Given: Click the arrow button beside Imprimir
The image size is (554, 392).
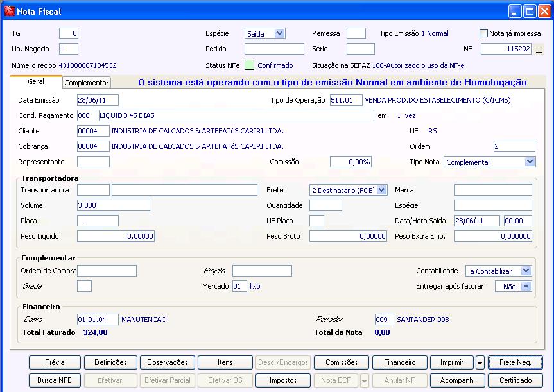Looking at the screenshot, I should pyautogui.click(x=480, y=363).
